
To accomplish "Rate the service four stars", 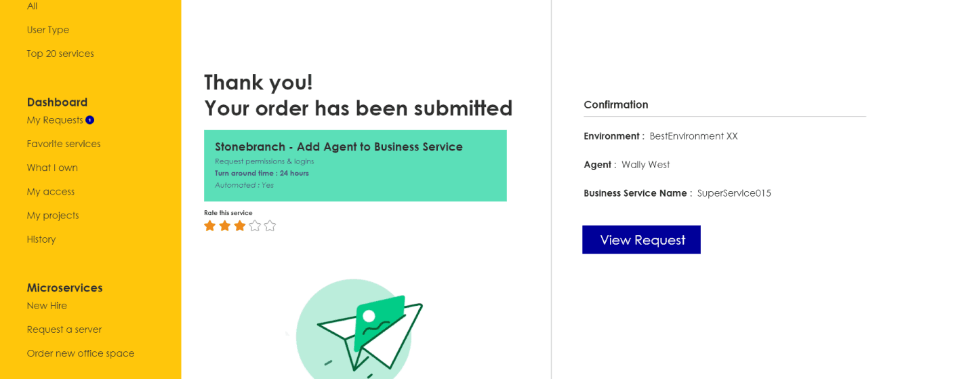I will [255, 225].
